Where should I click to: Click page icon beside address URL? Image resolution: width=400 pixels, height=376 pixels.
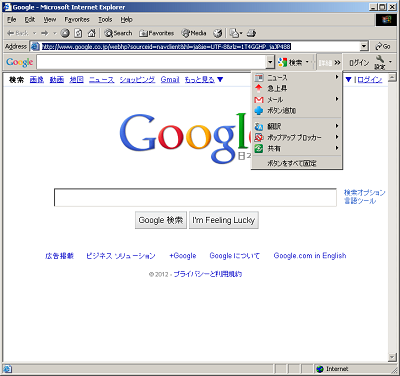[x=35, y=46]
